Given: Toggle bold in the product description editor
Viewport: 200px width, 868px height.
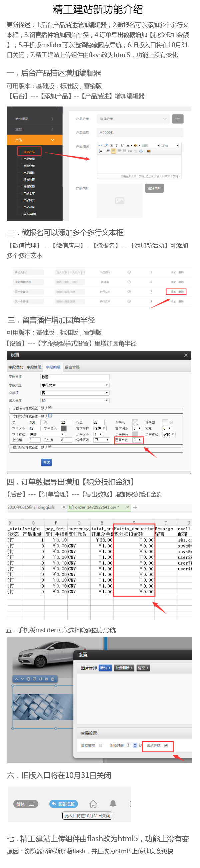Looking at the screenshot, I should (111, 146).
